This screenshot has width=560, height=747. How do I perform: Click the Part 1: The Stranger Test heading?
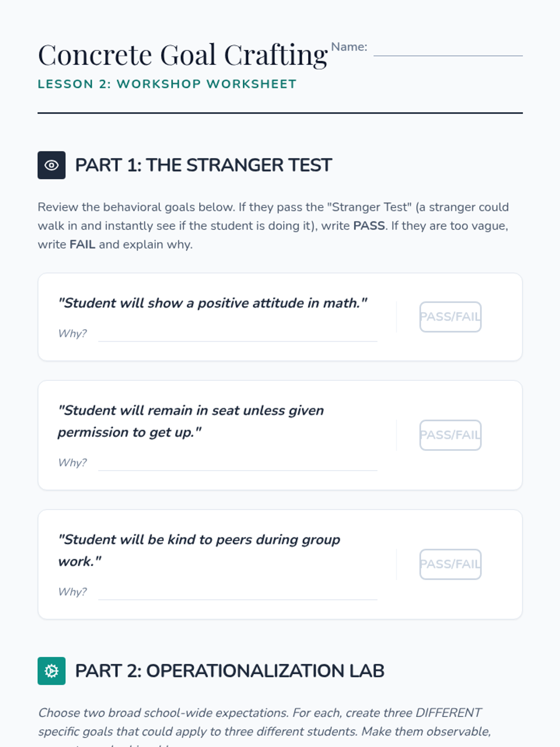coord(203,165)
